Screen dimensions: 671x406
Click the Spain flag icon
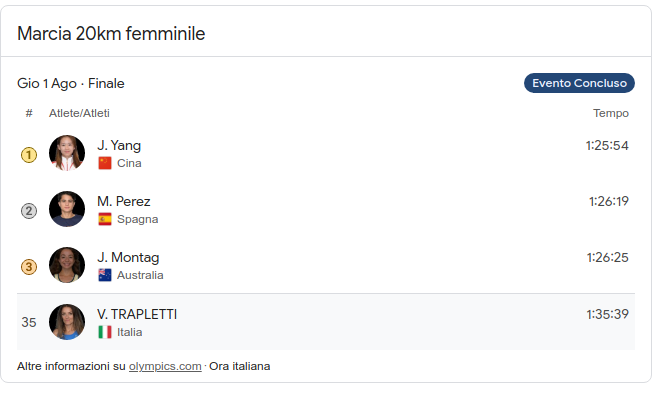click(105, 219)
